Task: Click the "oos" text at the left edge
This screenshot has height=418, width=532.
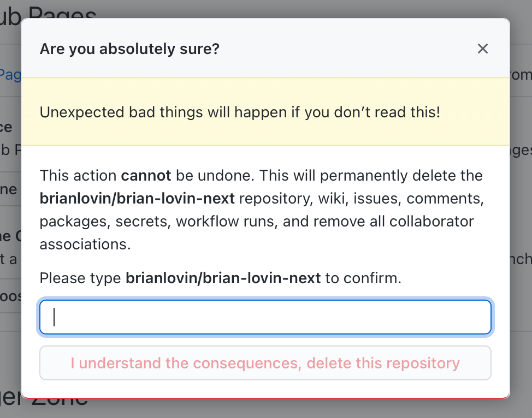Action: [x=11, y=295]
